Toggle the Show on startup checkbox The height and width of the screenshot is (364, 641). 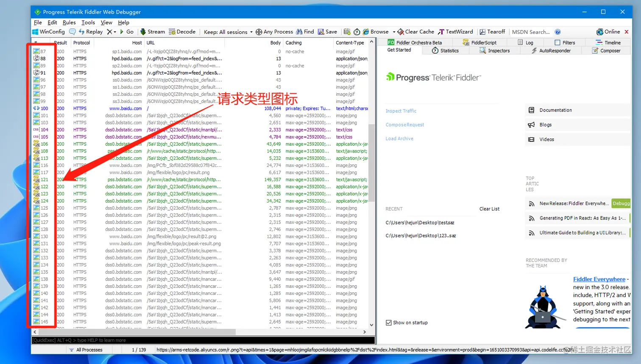[x=389, y=323]
